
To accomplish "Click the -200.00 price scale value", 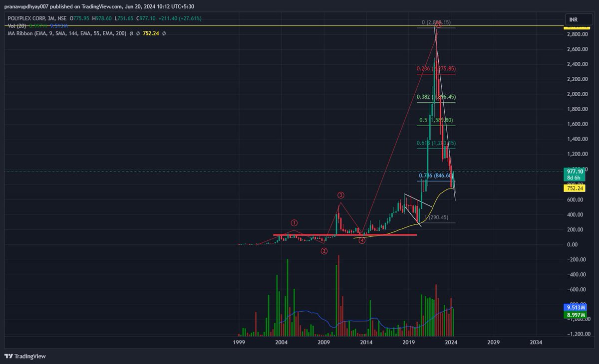I will (x=575, y=260).
